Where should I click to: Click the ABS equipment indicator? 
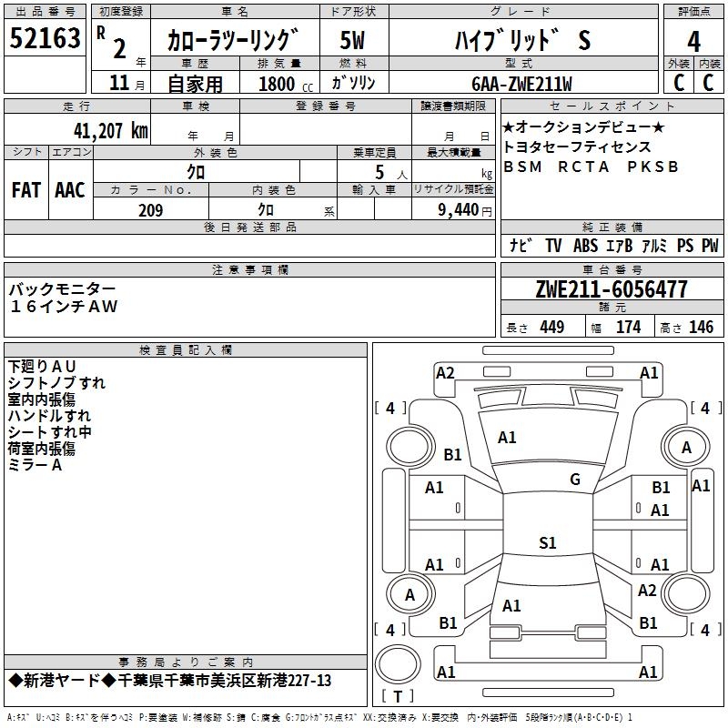click(585, 246)
